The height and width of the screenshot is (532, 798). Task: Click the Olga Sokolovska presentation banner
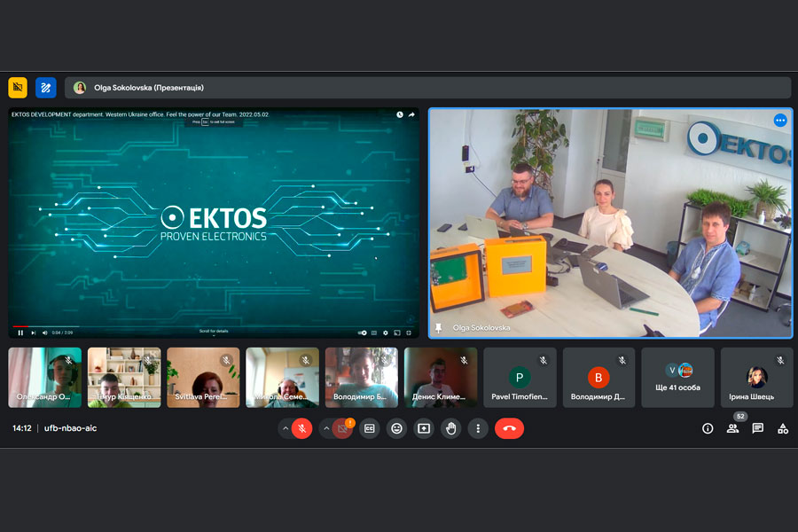click(427, 88)
